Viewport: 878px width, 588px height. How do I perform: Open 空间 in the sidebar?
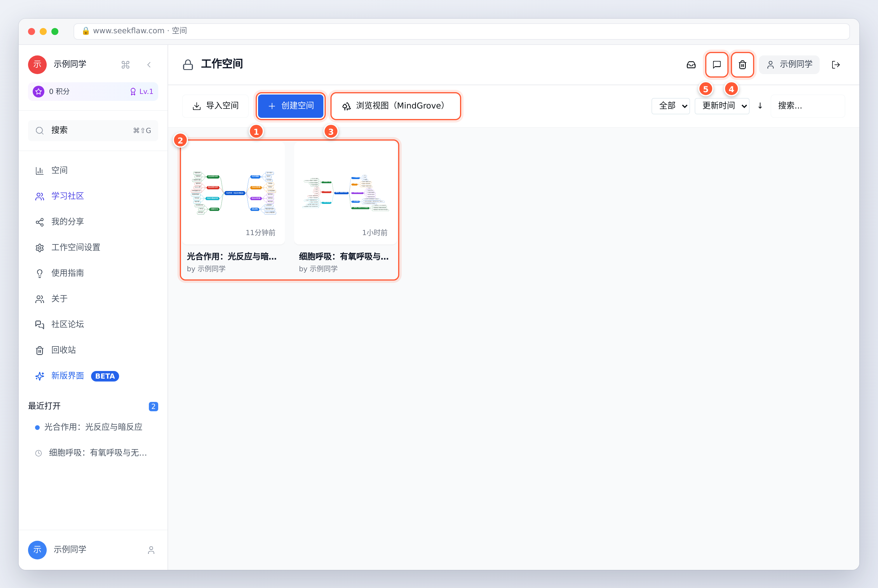pos(93,171)
